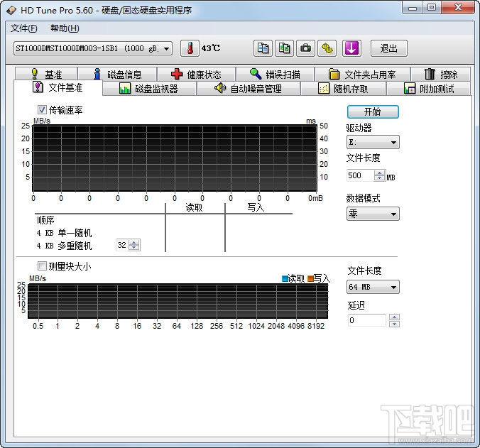Open the 文件夹占用率 tab
The height and width of the screenshot is (448, 480).
coord(362,74)
